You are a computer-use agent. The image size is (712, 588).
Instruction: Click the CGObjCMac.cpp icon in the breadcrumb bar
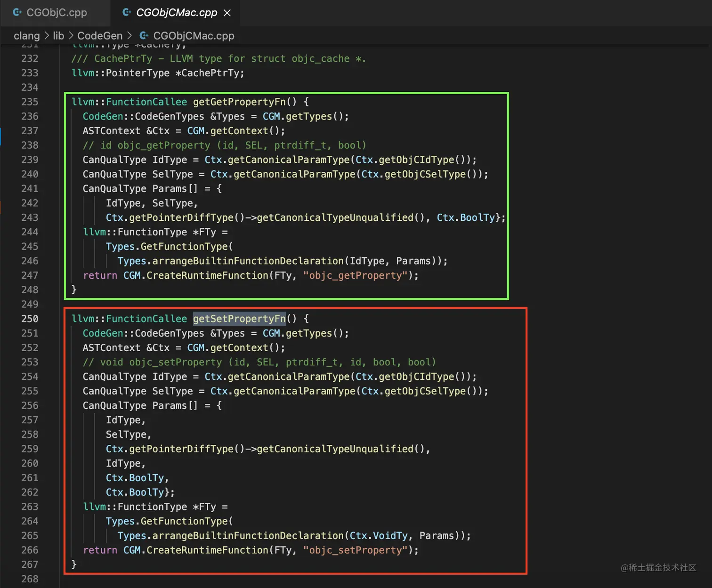point(144,35)
